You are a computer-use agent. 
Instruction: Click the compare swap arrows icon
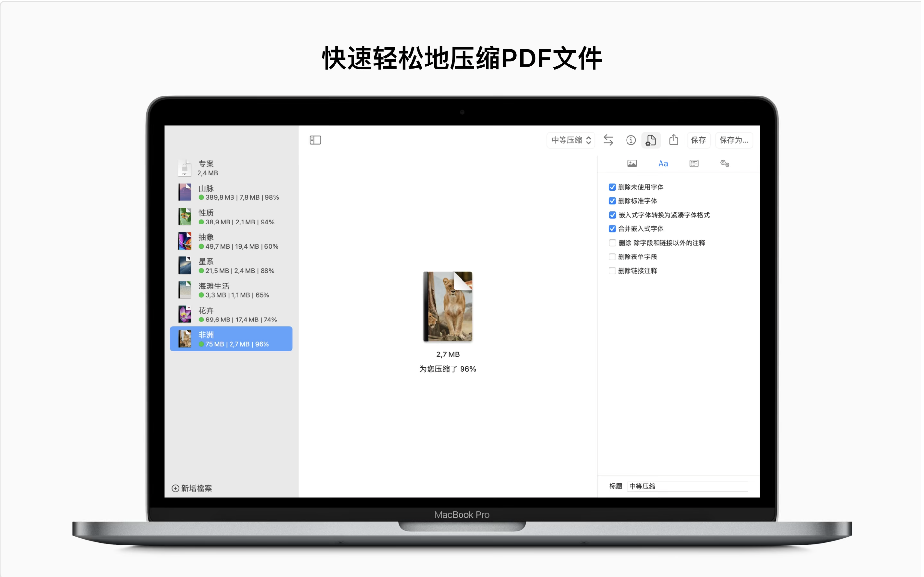coord(608,140)
